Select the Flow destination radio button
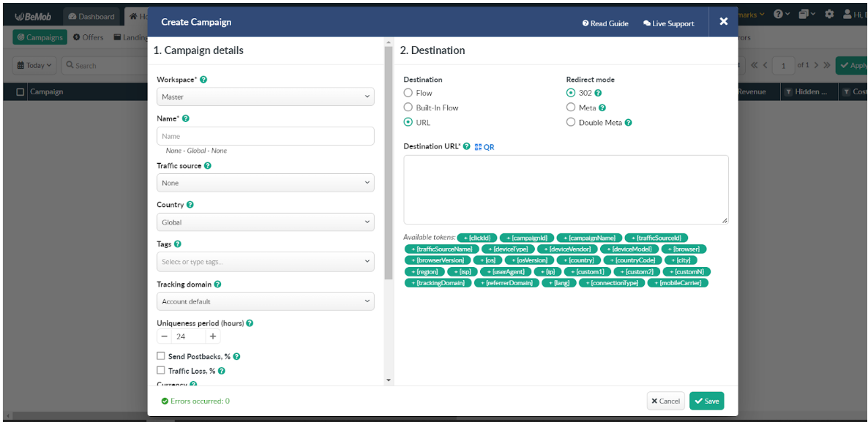Viewport: 868px width, 422px height. click(408, 93)
